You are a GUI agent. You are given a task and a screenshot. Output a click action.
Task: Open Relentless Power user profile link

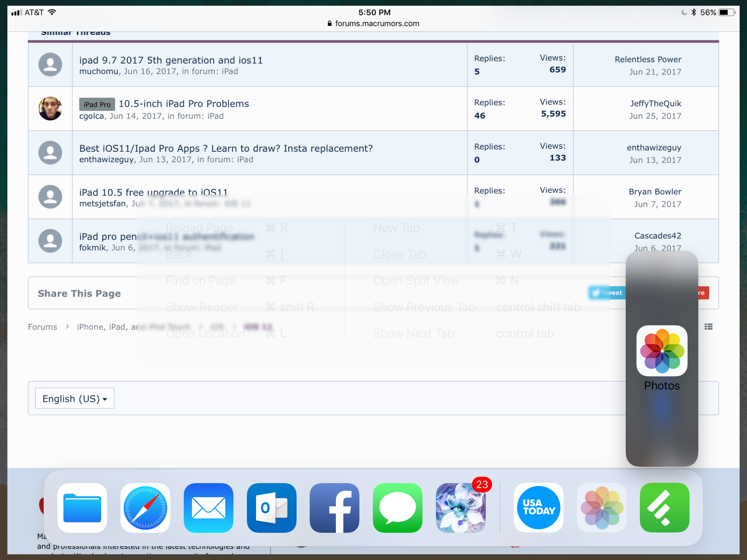pos(647,59)
